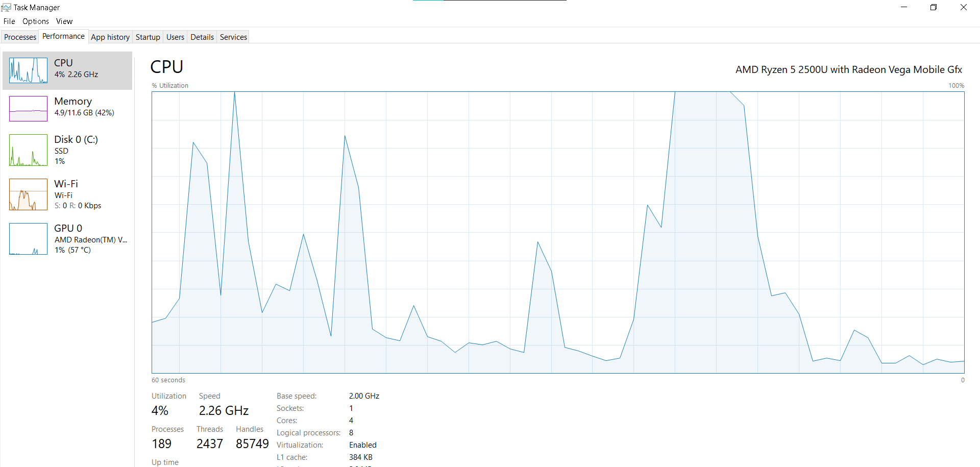Click the '% Utilization' graph label
980x467 pixels.
pos(170,86)
